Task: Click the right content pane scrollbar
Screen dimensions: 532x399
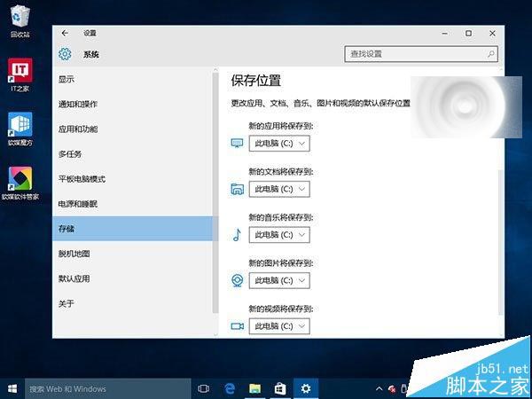Action: coord(502,243)
